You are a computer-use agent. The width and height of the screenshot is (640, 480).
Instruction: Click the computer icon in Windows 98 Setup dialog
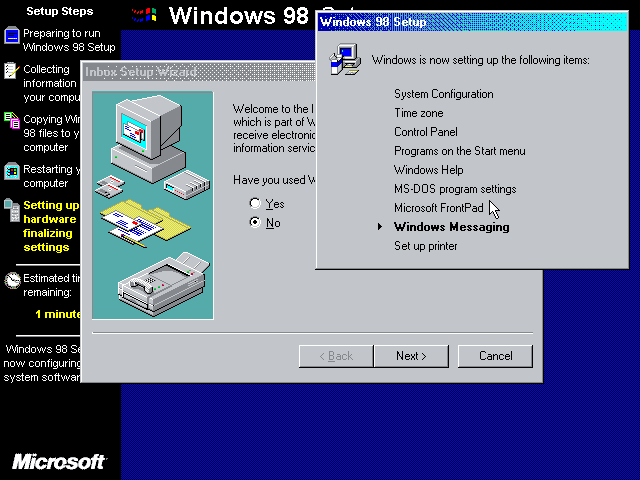(x=345, y=60)
